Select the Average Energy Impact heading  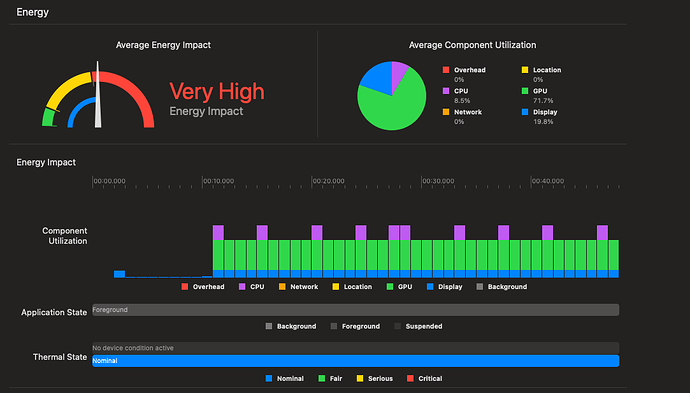point(163,45)
